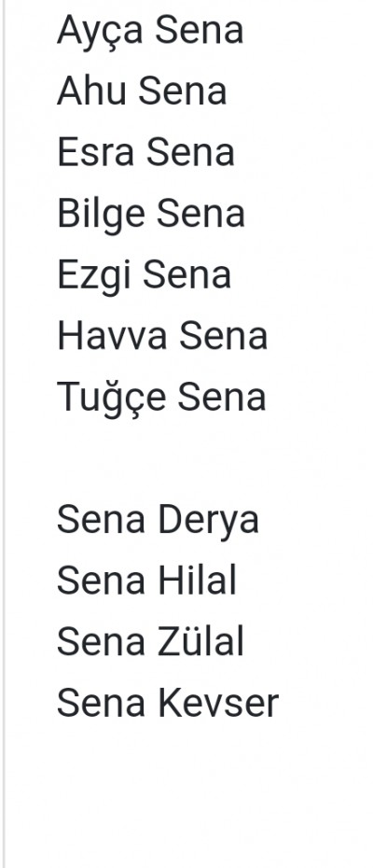Select the word Havva

pos(112,336)
